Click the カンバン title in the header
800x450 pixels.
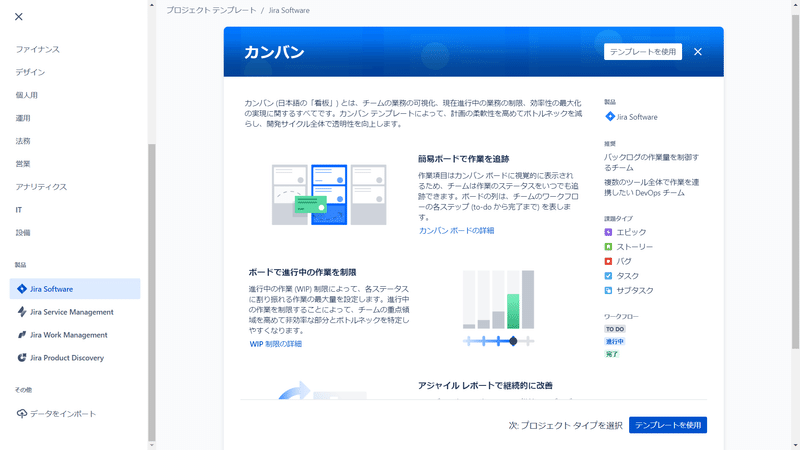tap(274, 52)
